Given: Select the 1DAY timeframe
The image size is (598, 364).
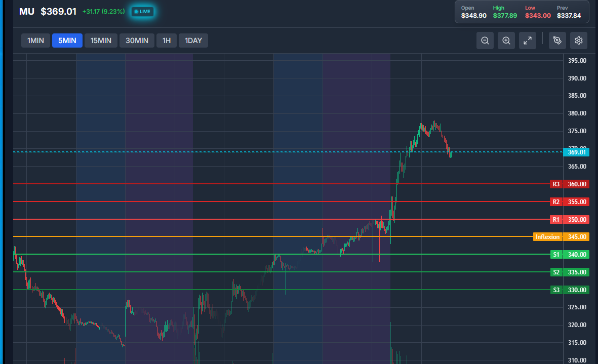Looking at the screenshot, I should pos(193,41).
